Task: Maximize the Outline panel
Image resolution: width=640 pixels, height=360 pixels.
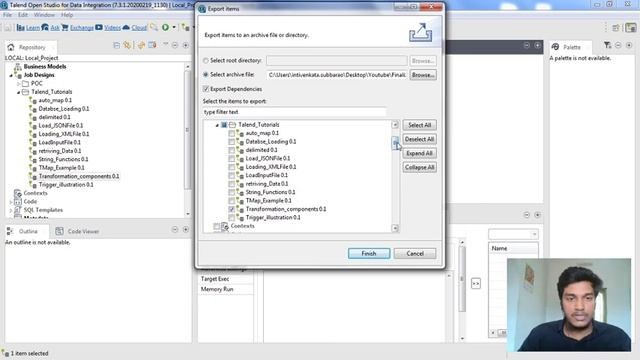Action: click(x=186, y=230)
